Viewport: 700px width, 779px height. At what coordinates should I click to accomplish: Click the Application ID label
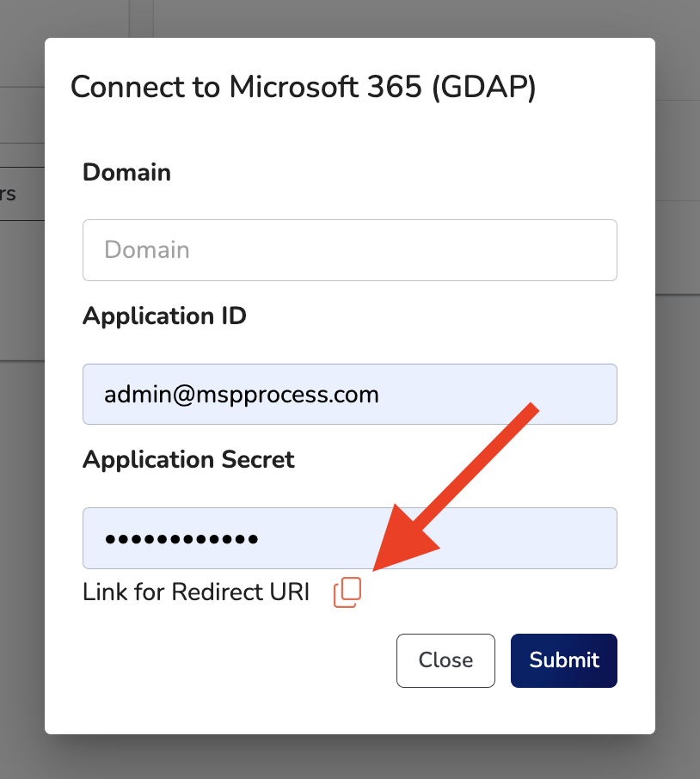[x=164, y=316]
